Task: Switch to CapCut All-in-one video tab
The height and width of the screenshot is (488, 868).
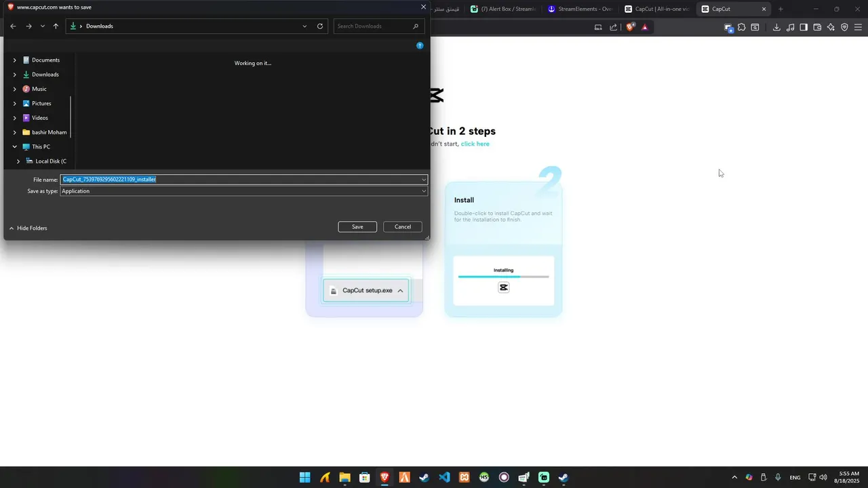Action: click(x=656, y=9)
